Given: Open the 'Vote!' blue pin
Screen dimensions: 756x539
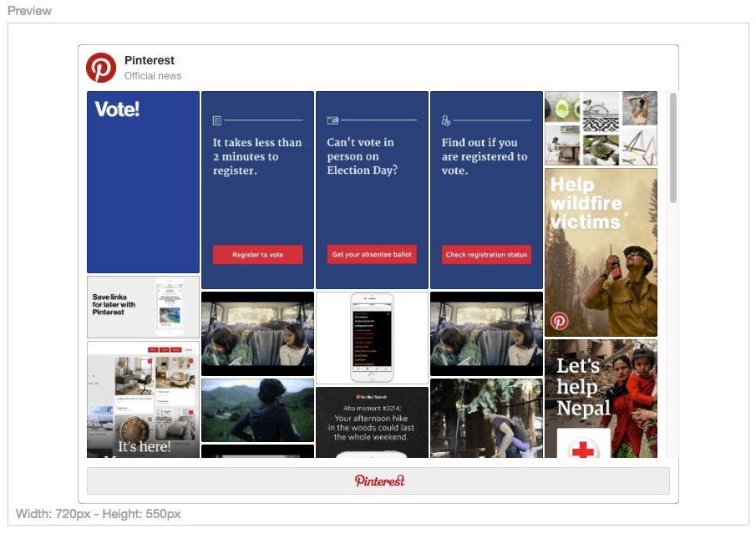Looking at the screenshot, I should coord(143,182).
